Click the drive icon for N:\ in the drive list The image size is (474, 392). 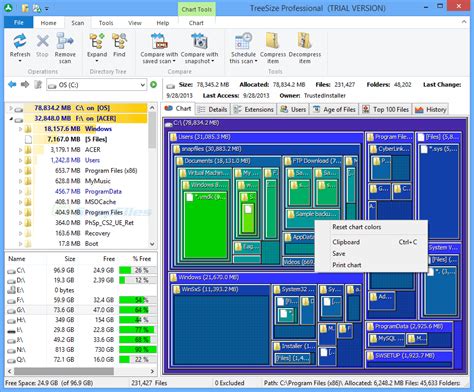(11, 350)
